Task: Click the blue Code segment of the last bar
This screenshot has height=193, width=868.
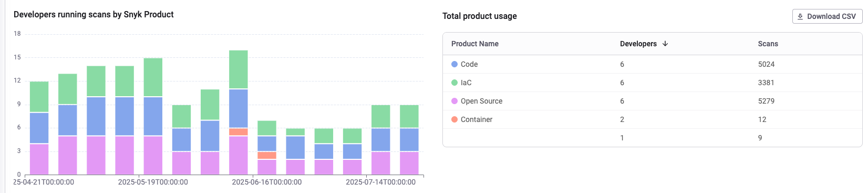Action: (x=409, y=140)
